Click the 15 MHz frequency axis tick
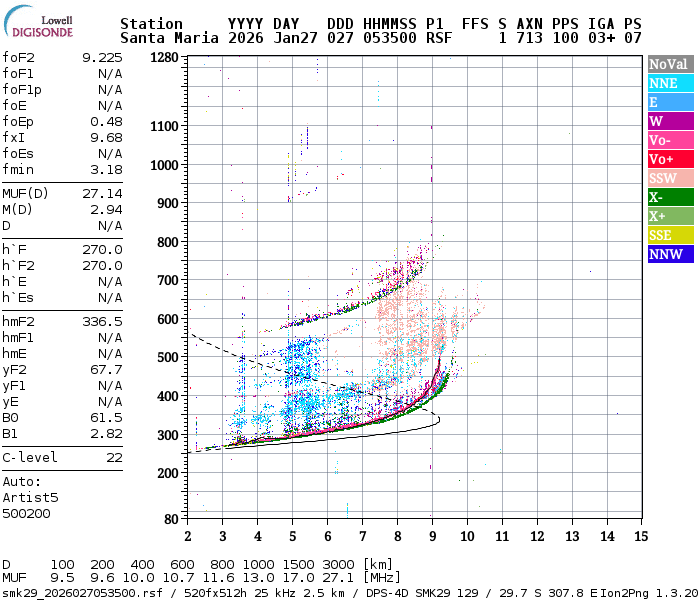The height and width of the screenshot is (600, 700). click(x=641, y=535)
